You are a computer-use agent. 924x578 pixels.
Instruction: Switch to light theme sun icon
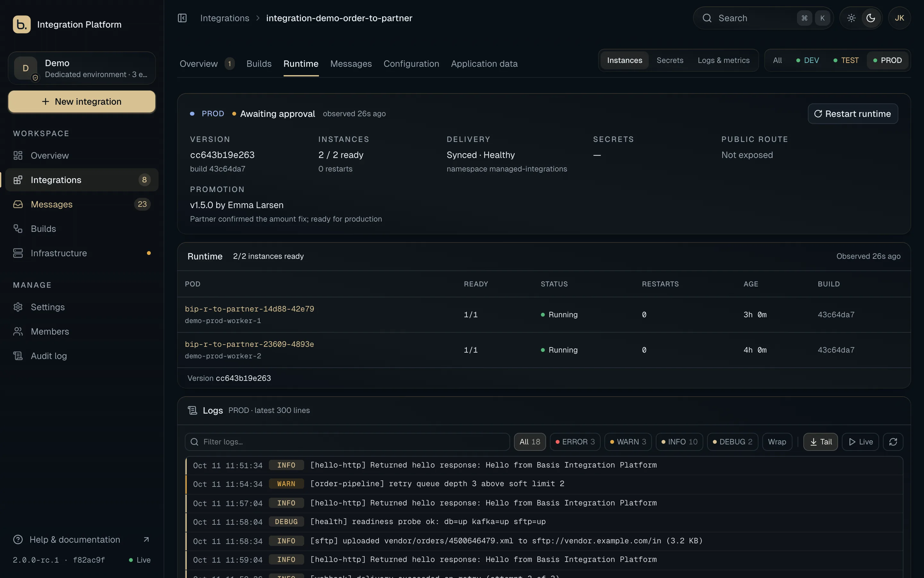pos(851,18)
